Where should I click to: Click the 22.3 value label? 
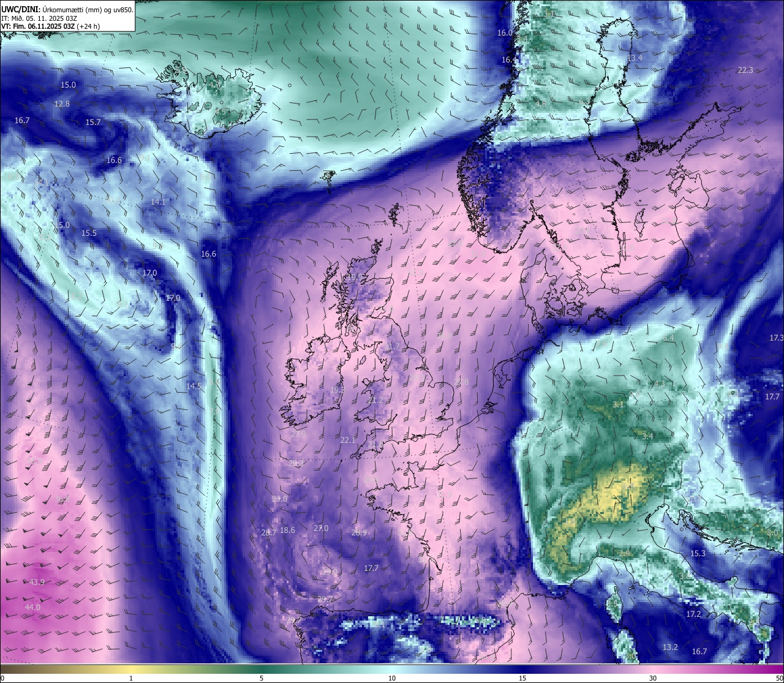point(745,70)
